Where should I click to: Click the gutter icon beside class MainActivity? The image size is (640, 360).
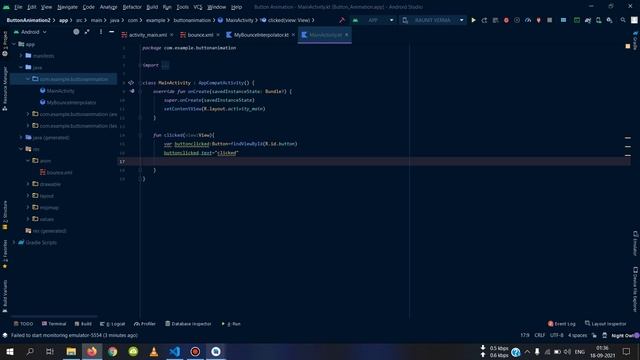click(x=131, y=82)
